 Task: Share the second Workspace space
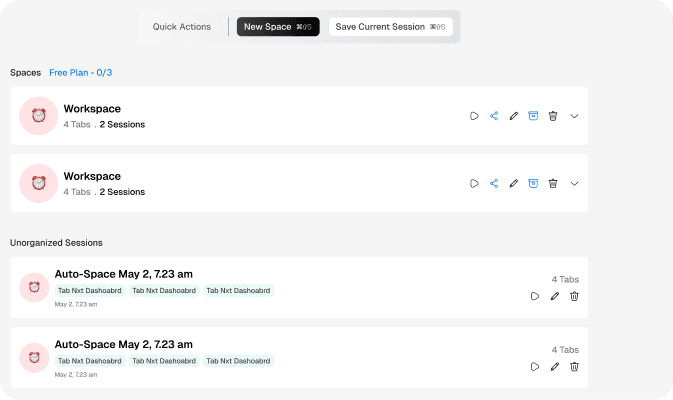coord(494,183)
